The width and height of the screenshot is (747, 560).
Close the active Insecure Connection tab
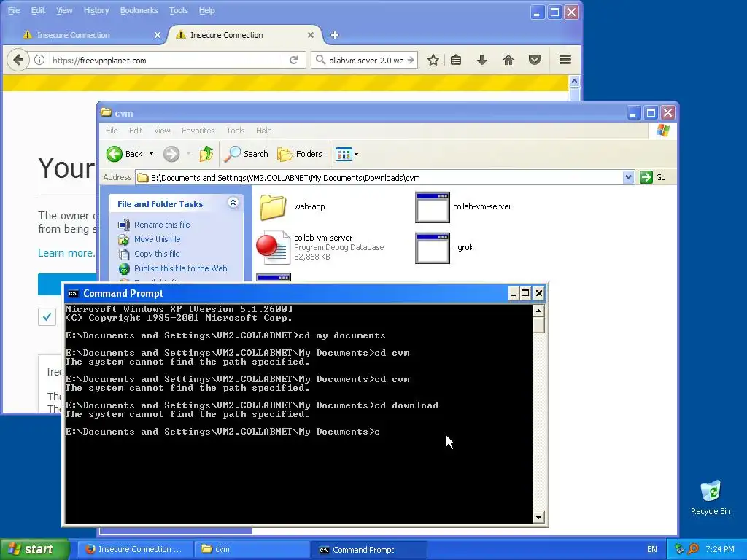tap(311, 35)
